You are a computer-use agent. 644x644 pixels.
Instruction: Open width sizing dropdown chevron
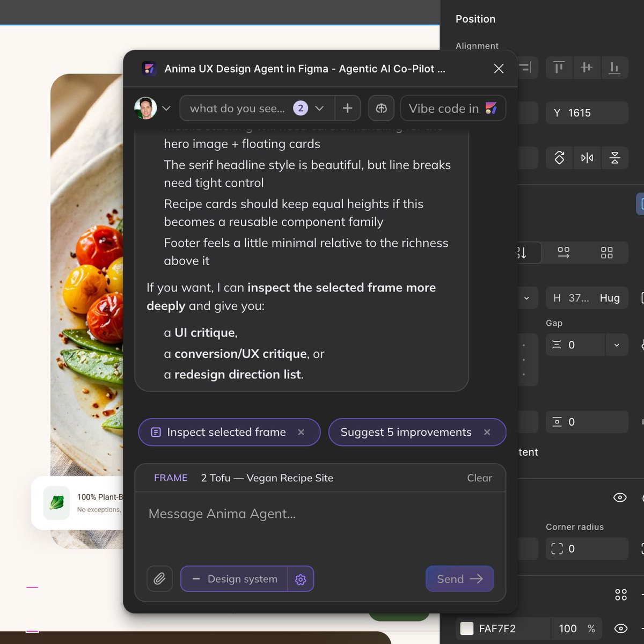[x=526, y=298]
